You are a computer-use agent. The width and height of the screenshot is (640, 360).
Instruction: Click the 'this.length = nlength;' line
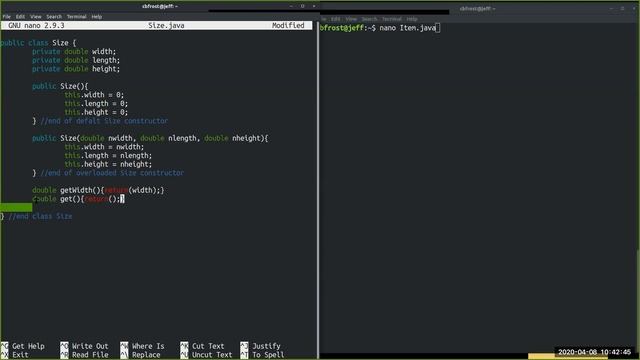[x=108, y=156]
